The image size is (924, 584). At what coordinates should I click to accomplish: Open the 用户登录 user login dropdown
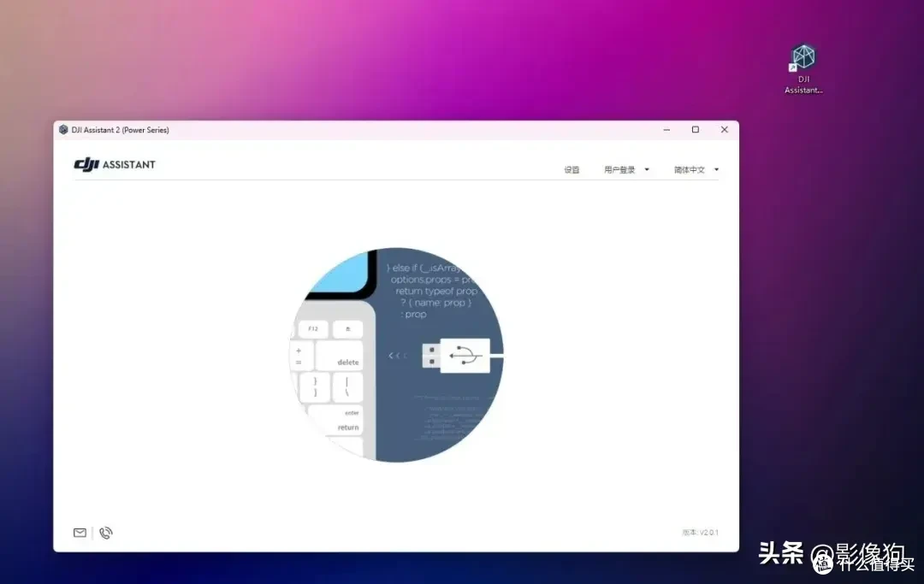pos(626,169)
